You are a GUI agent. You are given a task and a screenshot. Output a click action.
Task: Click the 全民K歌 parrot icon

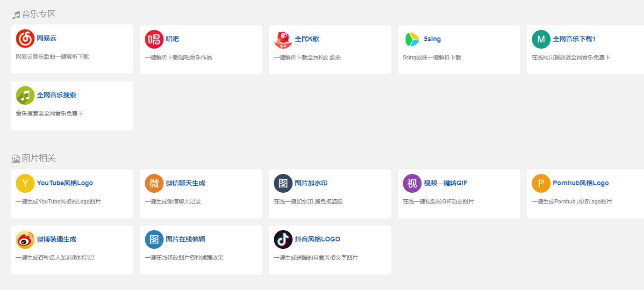pyautogui.click(x=283, y=39)
